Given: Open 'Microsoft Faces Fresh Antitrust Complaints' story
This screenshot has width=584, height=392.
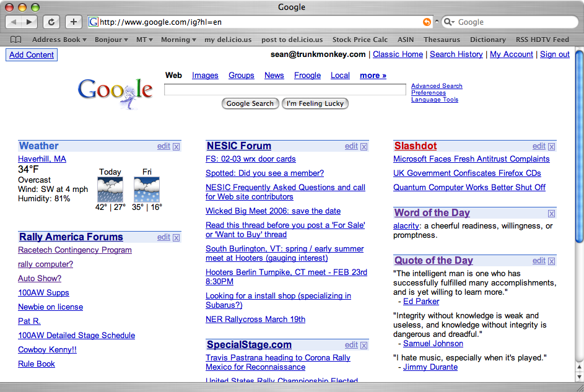Looking at the screenshot, I should pos(471,159).
